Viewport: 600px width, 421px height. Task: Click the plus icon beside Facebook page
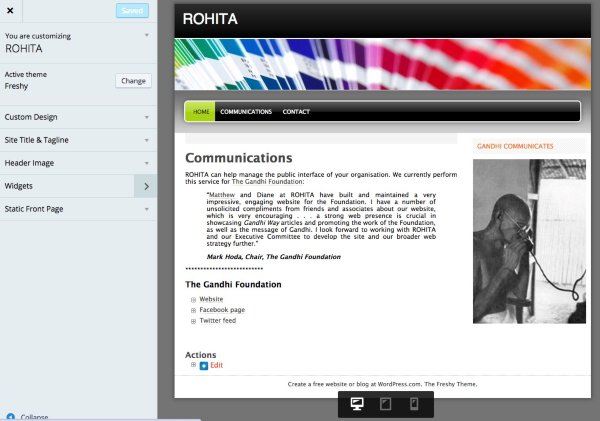coord(193,310)
